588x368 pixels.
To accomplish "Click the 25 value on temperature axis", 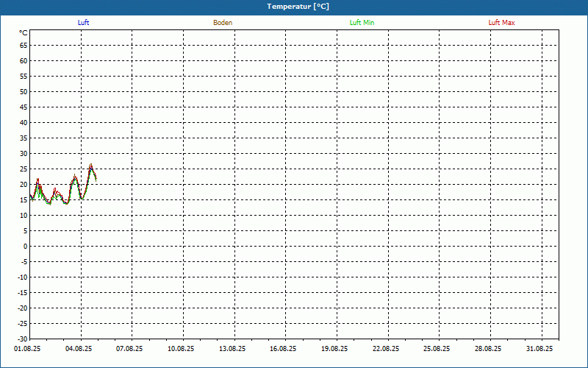I will [x=24, y=169].
